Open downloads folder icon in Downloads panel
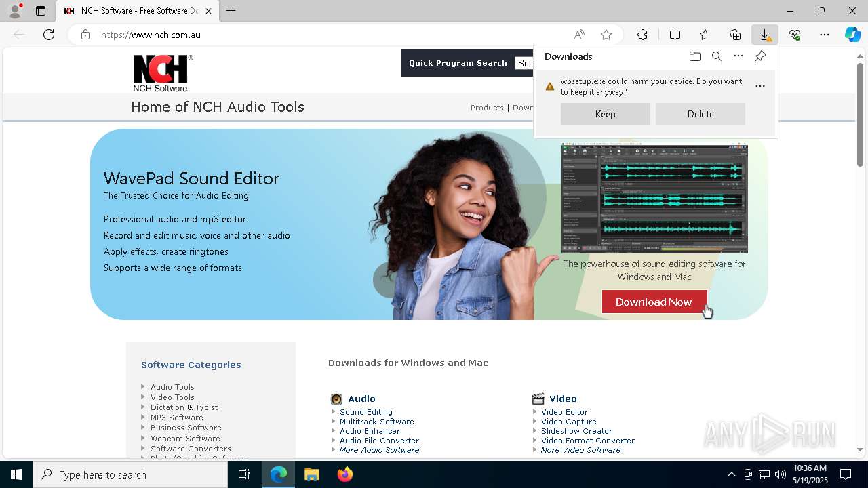Viewport: 868px width, 488px height. pyautogui.click(x=695, y=56)
